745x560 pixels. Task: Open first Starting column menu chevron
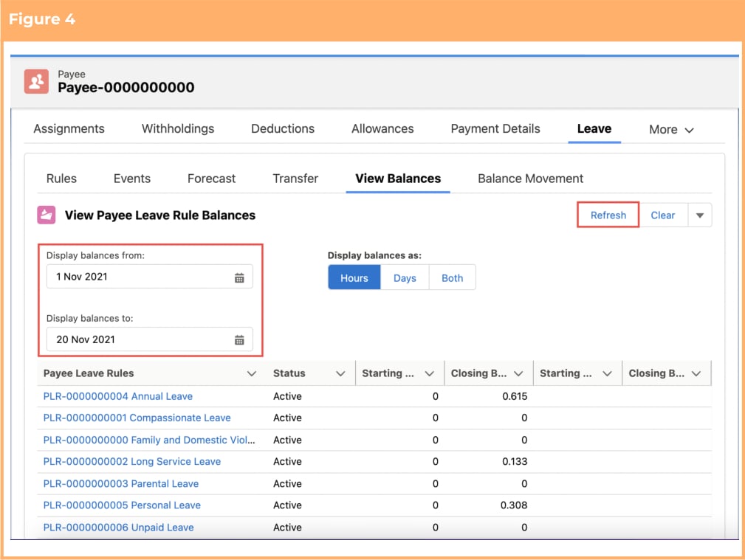point(430,374)
